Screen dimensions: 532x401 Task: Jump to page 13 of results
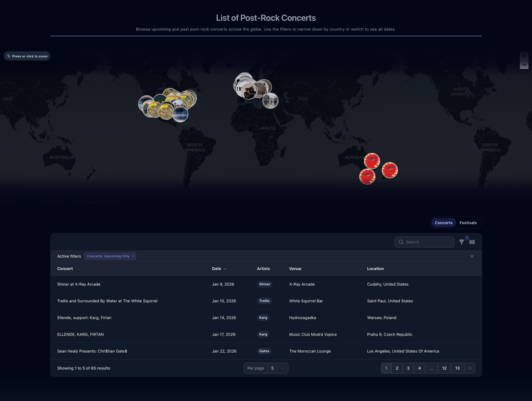point(457,368)
